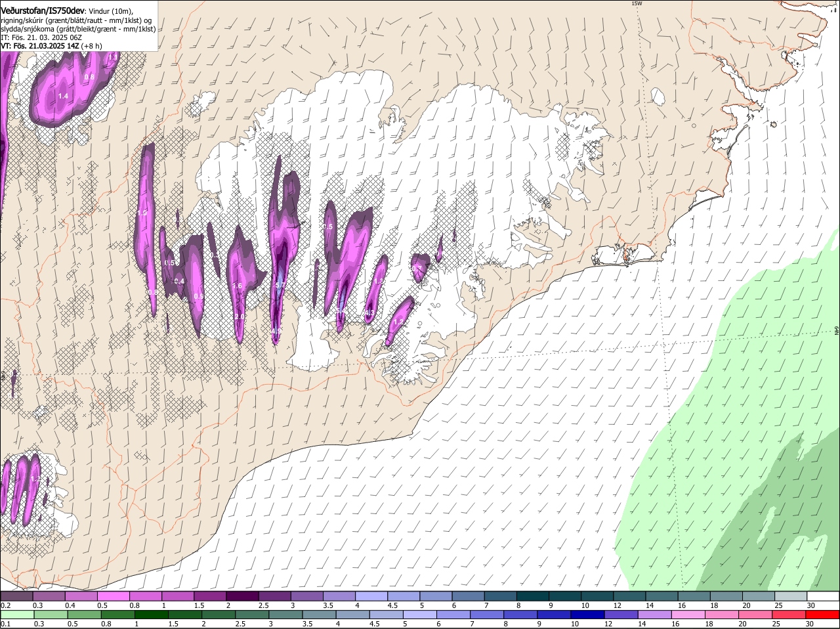Select bright red rain swatch after 30

[x=824, y=615]
